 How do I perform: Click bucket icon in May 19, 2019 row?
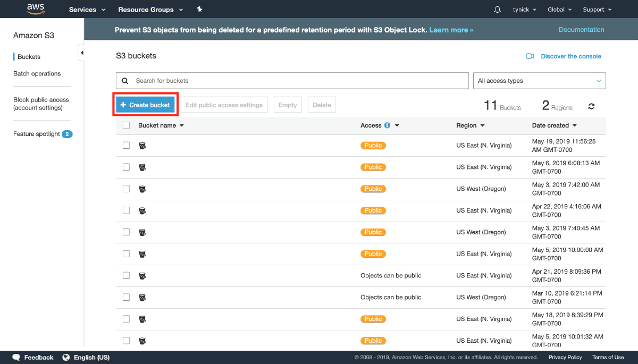pos(142,146)
